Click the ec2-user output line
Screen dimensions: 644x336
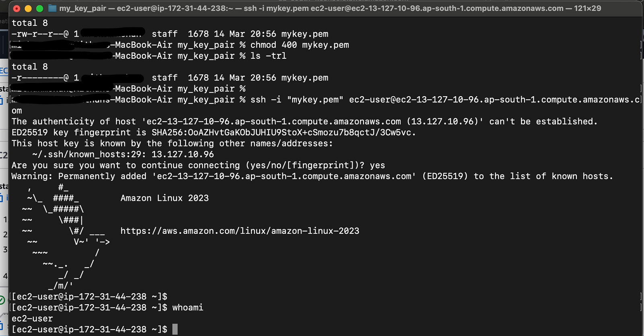click(32, 318)
